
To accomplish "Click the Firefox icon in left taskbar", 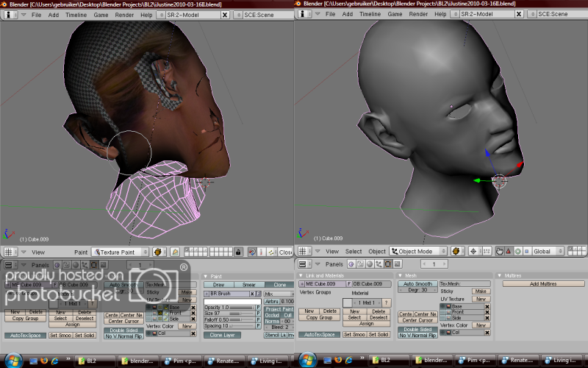I will pyautogui.click(x=44, y=361).
